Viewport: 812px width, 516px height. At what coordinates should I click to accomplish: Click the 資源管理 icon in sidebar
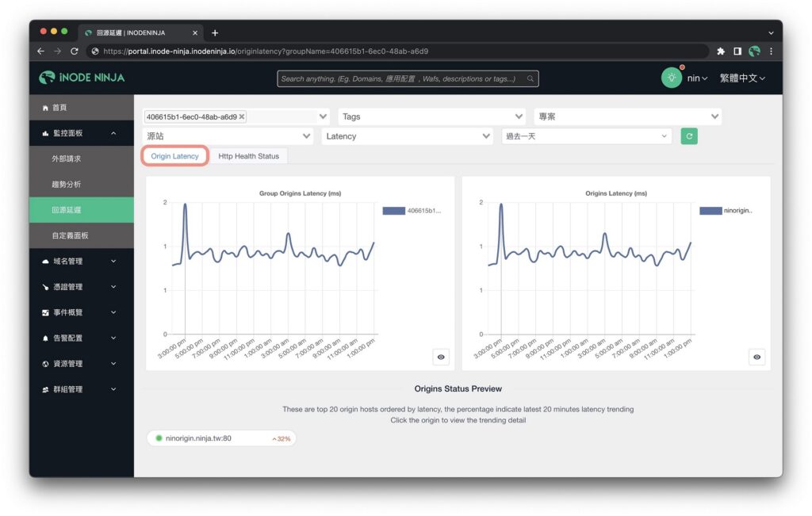click(45, 364)
